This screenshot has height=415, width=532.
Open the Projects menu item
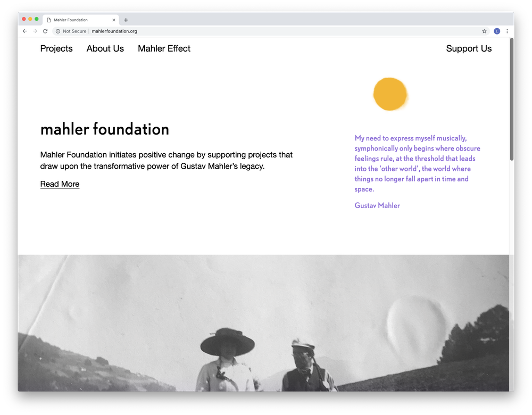coord(56,48)
